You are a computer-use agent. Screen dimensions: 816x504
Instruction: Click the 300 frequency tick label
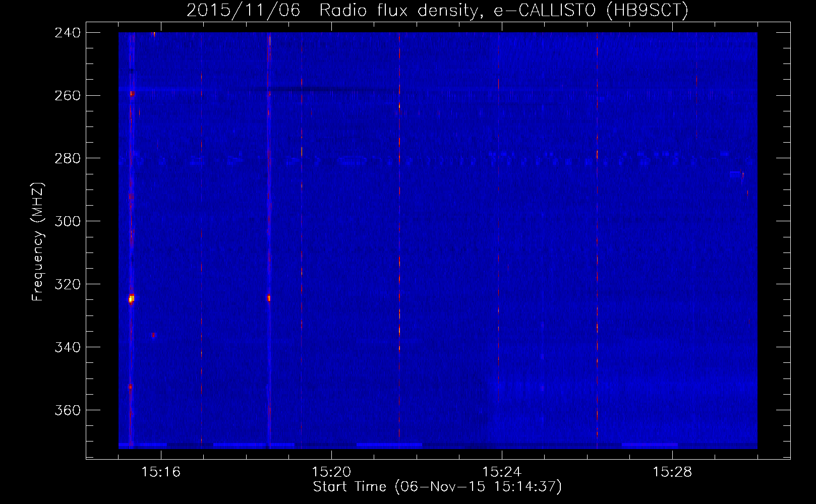pyautogui.click(x=68, y=222)
